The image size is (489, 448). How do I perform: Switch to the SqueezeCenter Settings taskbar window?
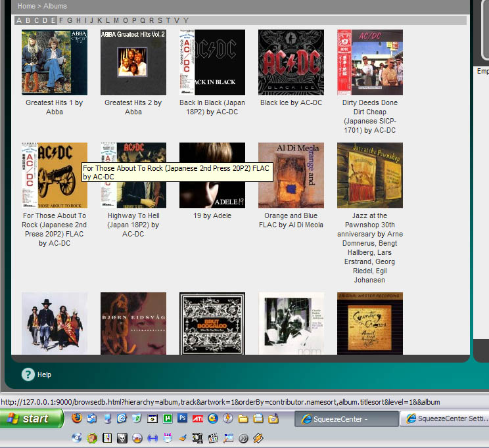(447, 418)
